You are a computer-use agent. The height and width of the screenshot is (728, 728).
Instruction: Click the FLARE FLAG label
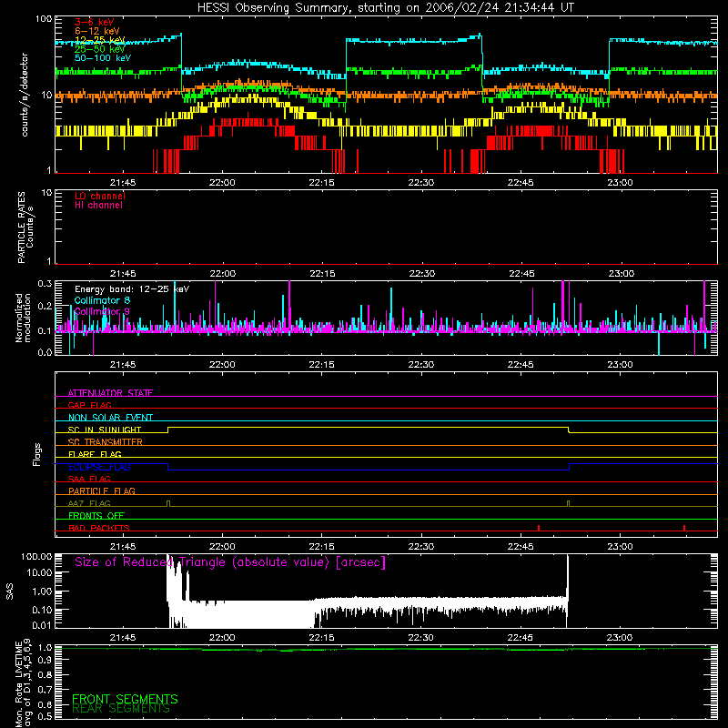(x=95, y=454)
